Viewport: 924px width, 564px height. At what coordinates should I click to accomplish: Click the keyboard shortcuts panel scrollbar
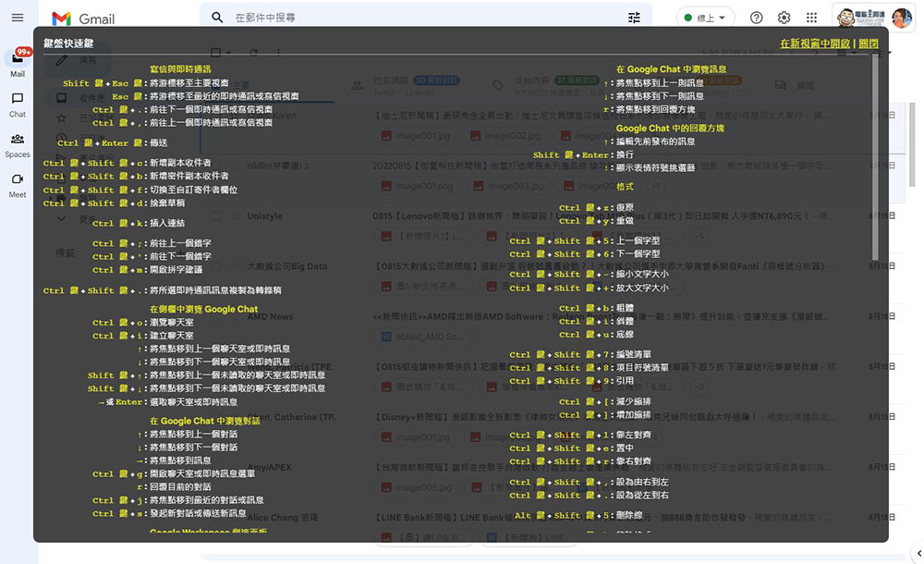point(875,156)
